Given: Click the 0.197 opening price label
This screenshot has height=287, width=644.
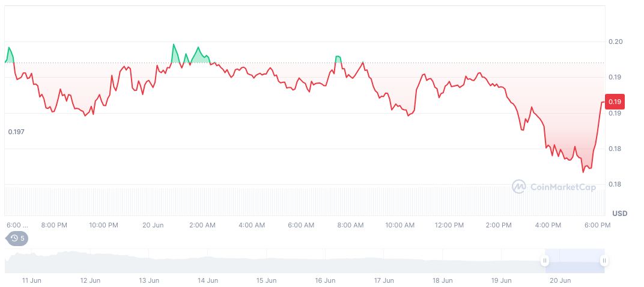Looking at the screenshot, I should 16,131.
